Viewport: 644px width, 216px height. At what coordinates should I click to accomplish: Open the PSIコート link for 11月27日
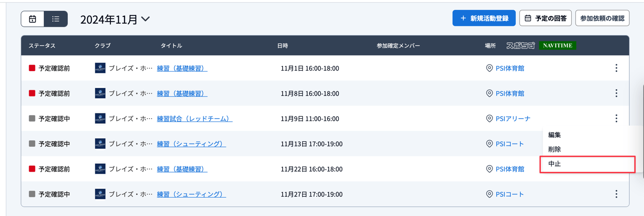click(510, 194)
